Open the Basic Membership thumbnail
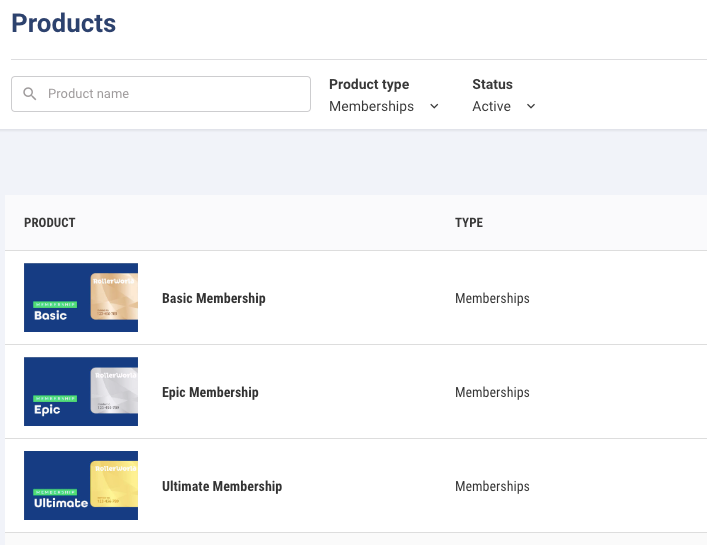This screenshot has width=707, height=545. 81,298
